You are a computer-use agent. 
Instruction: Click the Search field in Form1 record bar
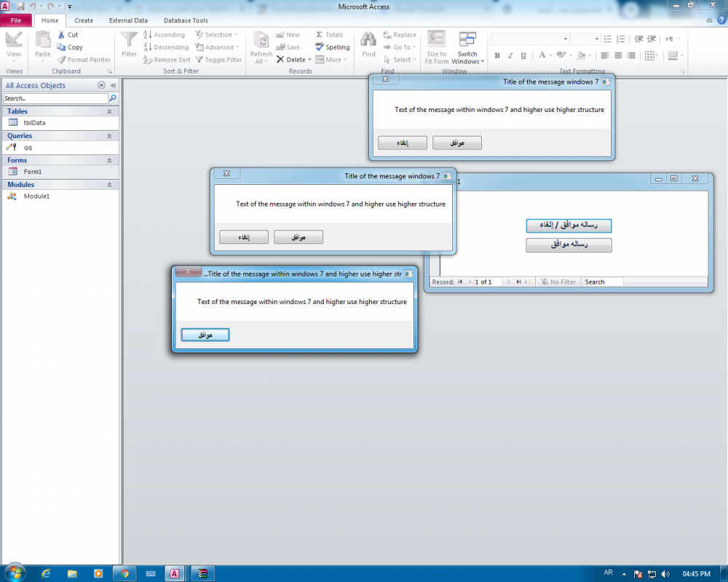pos(603,282)
